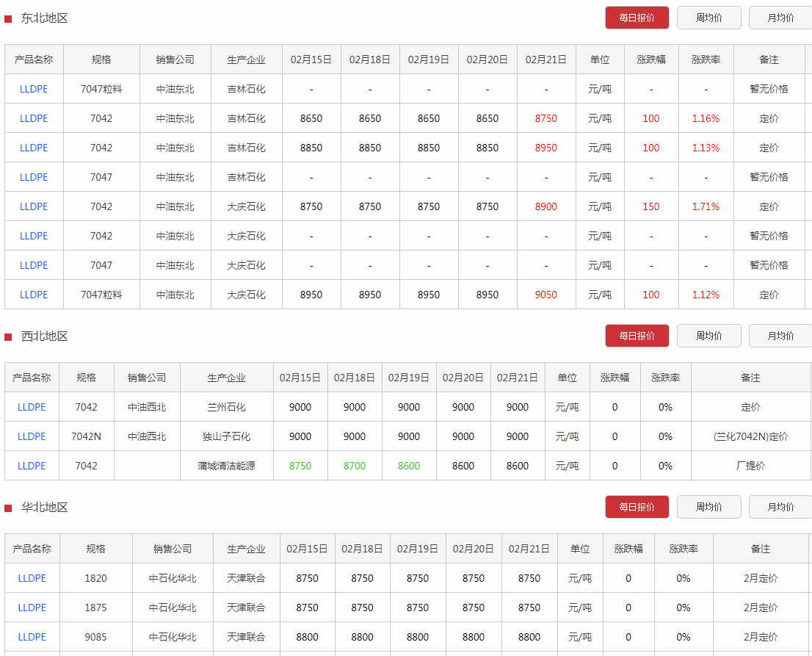This screenshot has width=812, height=656.
Task: Click green 8700 price for 蒲城清洁能源
Action: pyautogui.click(x=355, y=466)
